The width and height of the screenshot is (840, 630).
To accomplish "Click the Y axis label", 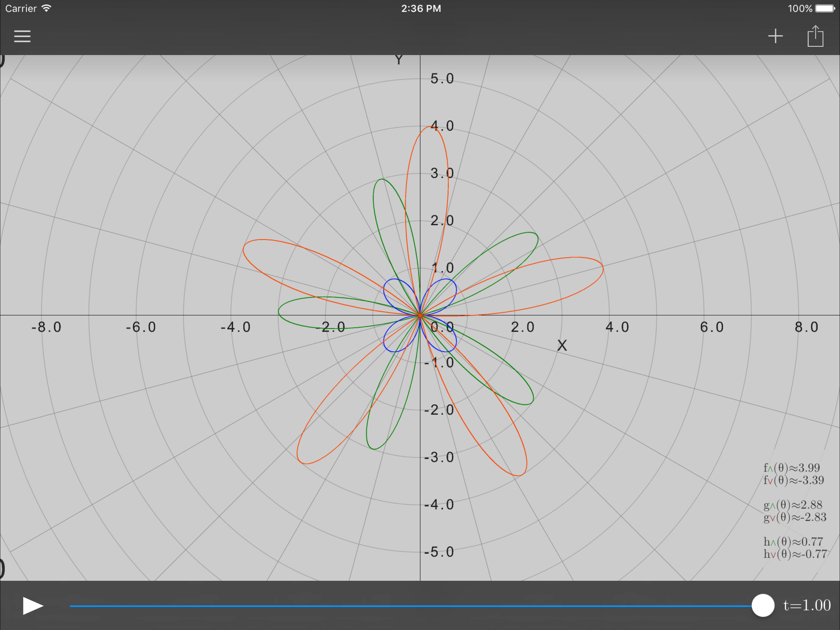I will tap(398, 60).
